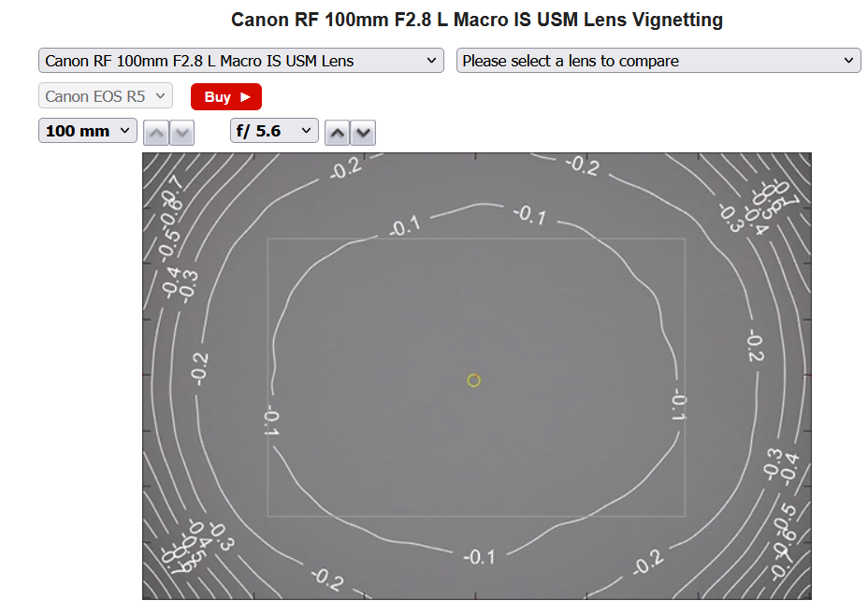
Task: Open the Canon RF 100mm lens selector
Action: 240,61
